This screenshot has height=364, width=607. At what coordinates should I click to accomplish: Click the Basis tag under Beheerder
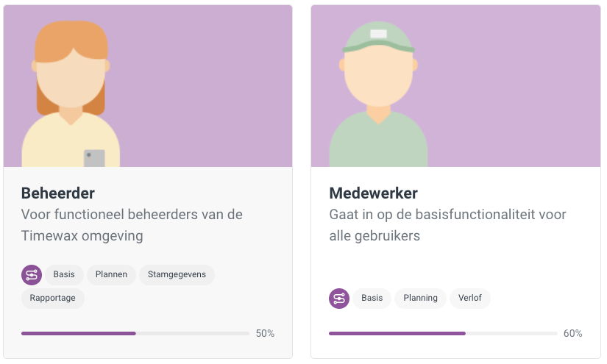tap(64, 275)
